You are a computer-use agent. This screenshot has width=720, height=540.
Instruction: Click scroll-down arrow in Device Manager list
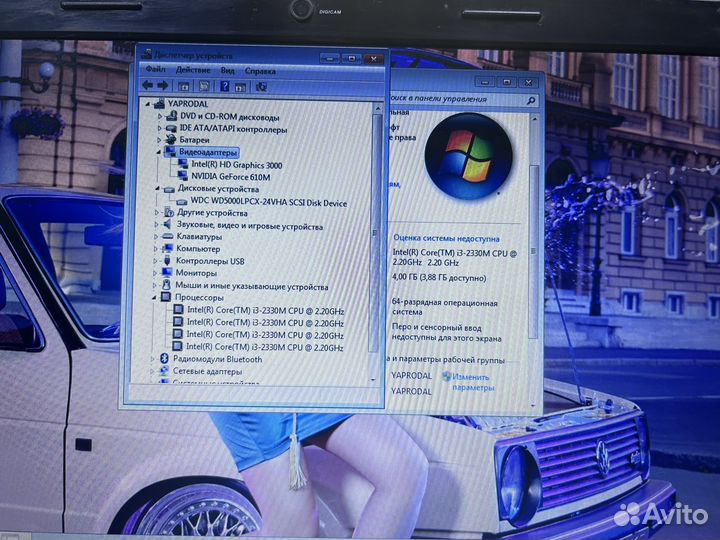click(373, 379)
